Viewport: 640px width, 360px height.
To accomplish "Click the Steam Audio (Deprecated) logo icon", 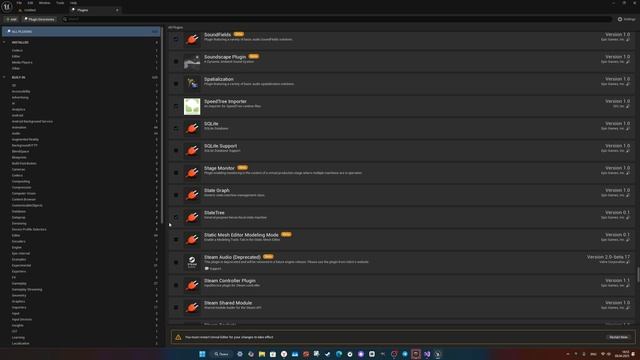I will click(192, 262).
